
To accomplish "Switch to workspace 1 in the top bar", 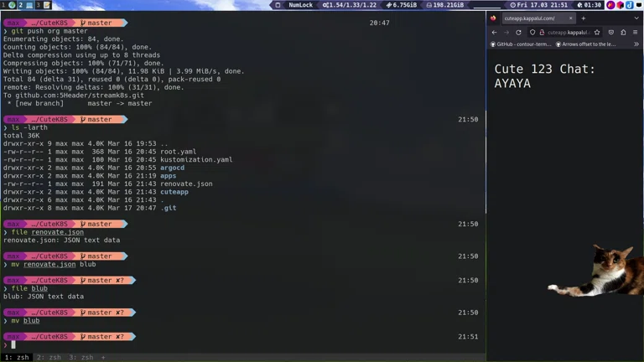I will coord(4,5).
